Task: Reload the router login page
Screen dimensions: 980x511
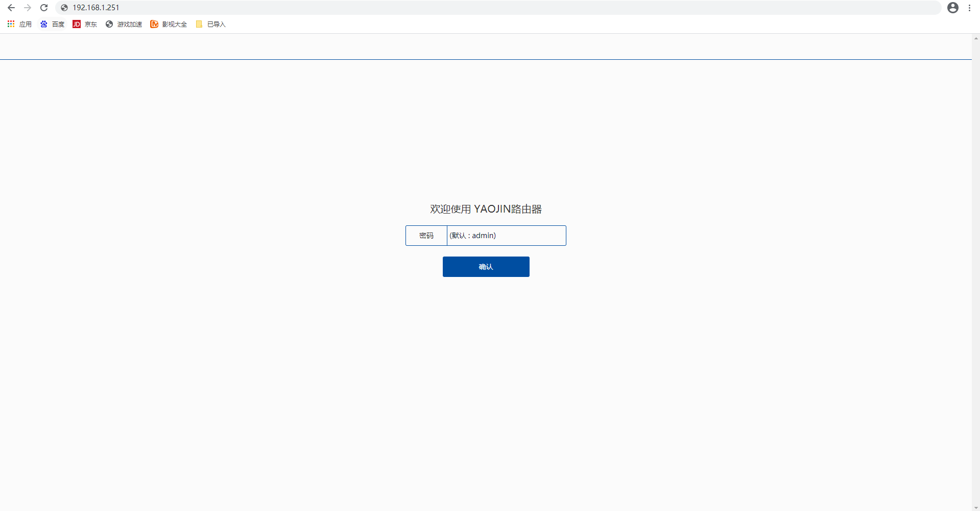Action: pyautogui.click(x=44, y=8)
